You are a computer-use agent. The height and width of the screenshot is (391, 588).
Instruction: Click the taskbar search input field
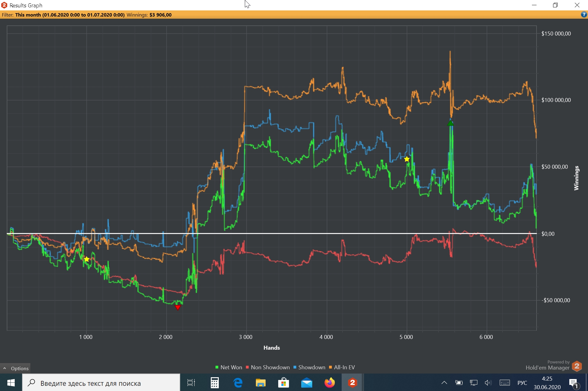click(x=101, y=383)
